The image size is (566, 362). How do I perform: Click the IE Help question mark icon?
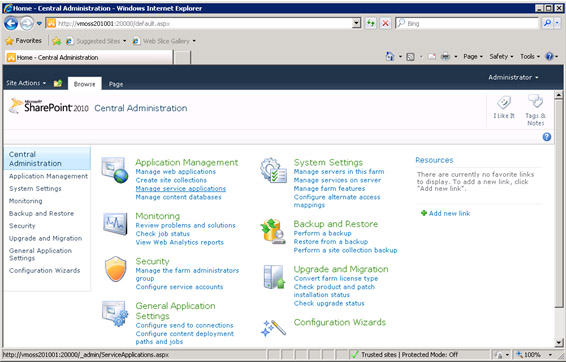pos(549,57)
